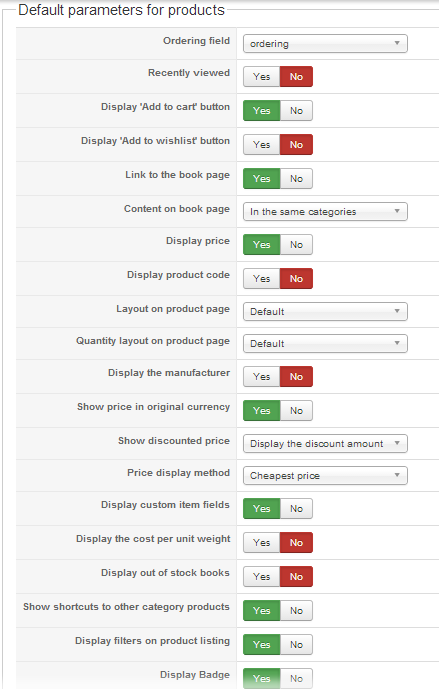This screenshot has width=439, height=689.
Task: Open Show discounted price dropdown
Action: (325, 443)
